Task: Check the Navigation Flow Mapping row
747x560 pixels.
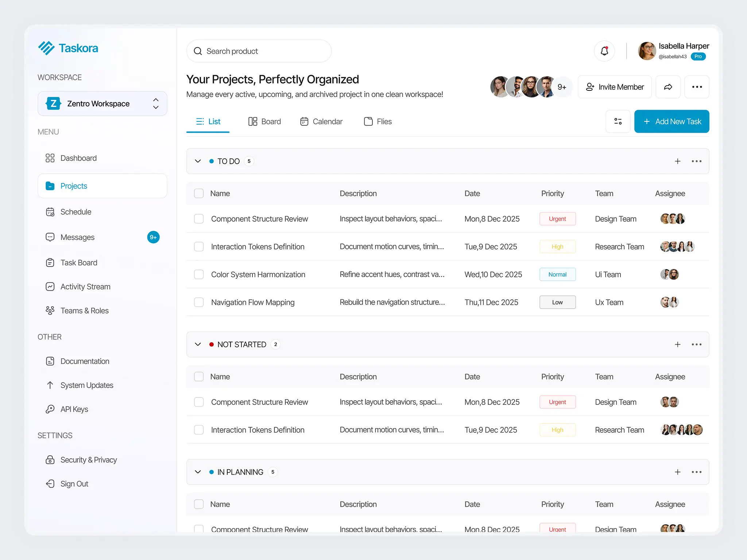Action: coord(199,302)
